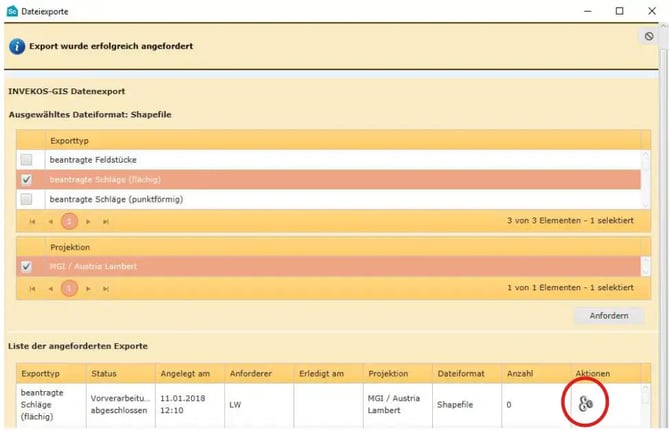Screen dimensions: 670x431
Task: Go to previous page in Exporttyp pager
Action: click(x=50, y=221)
